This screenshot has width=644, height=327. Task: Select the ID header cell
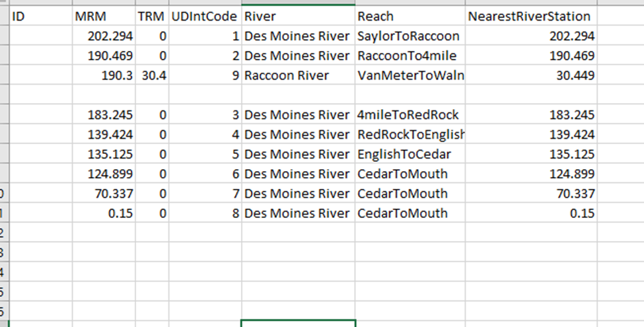point(41,16)
